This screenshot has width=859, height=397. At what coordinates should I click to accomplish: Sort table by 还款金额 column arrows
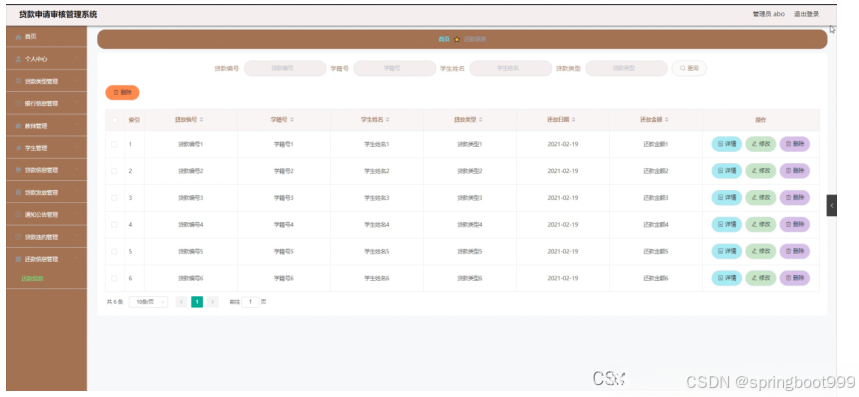[x=667, y=119]
